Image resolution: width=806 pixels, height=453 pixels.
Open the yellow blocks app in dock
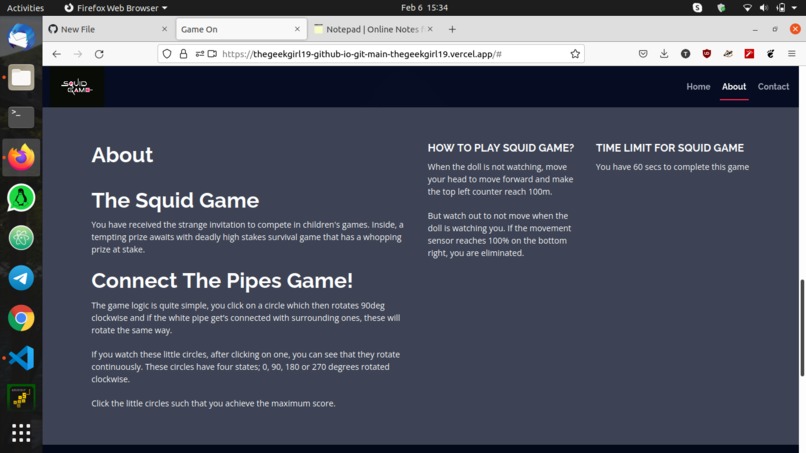(21, 397)
